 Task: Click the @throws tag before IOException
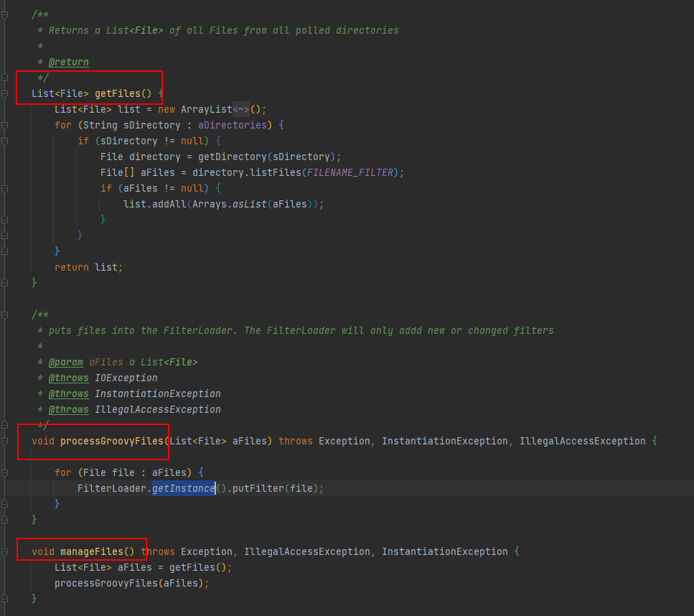coord(69,378)
